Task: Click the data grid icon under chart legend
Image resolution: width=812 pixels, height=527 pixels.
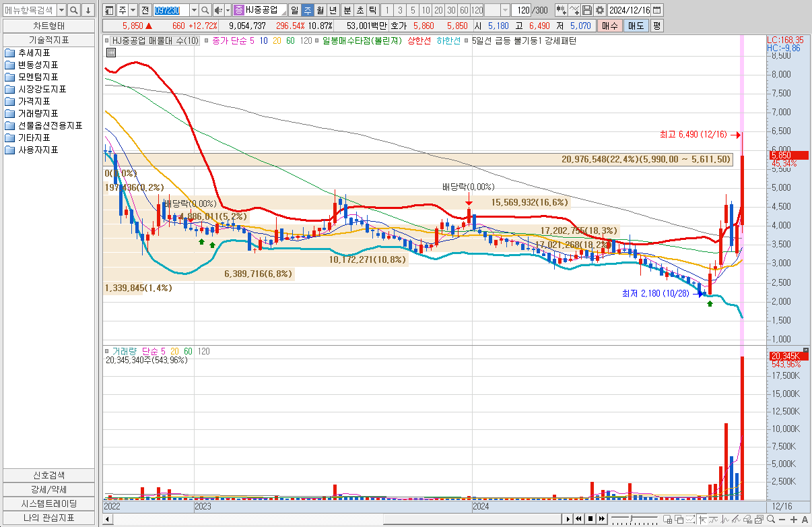Action: [110, 52]
